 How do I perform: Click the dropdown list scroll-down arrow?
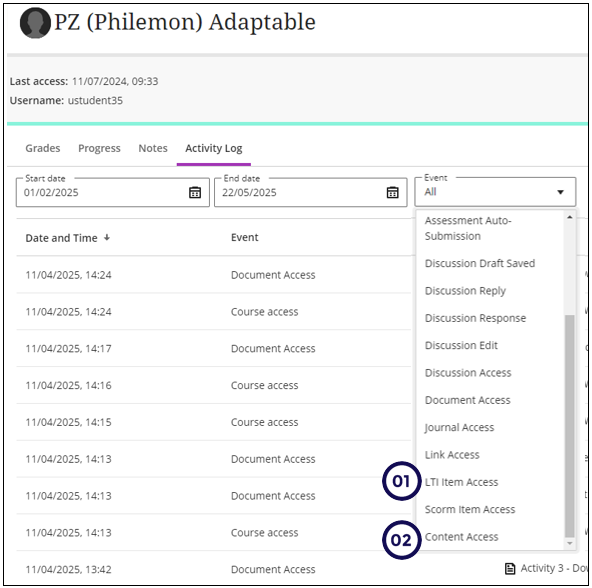pos(570,543)
